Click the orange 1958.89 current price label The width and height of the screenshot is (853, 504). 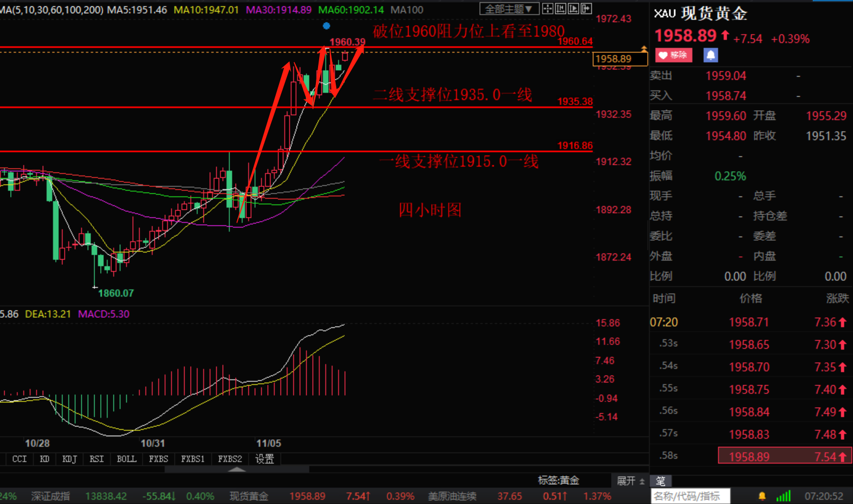(613, 59)
